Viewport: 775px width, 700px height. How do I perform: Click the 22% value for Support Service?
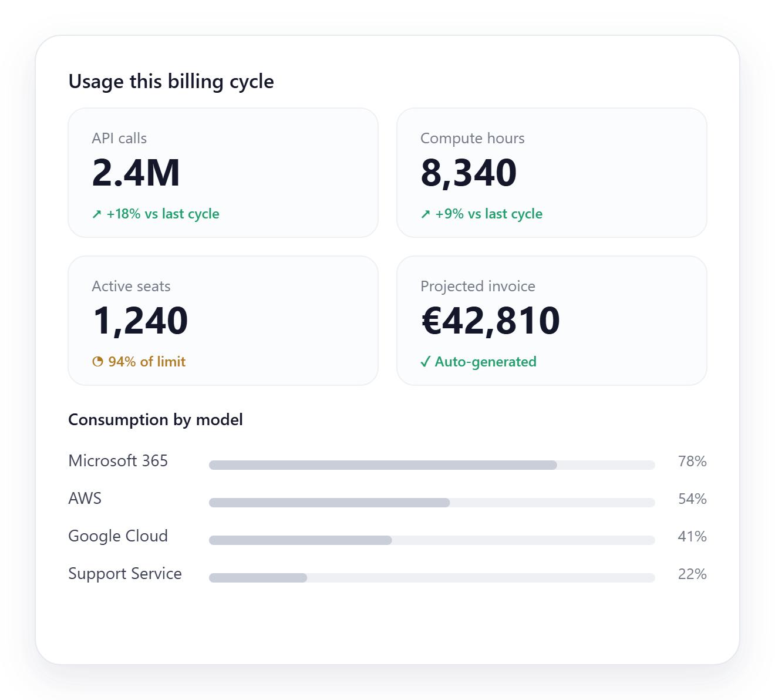tap(692, 574)
